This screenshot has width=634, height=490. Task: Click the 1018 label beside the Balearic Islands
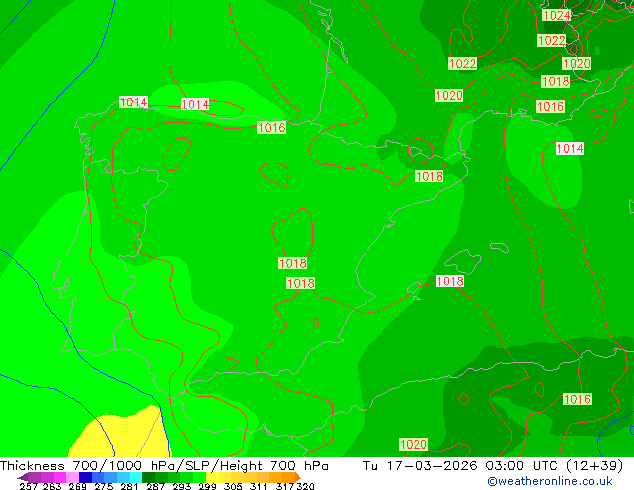tap(450, 281)
